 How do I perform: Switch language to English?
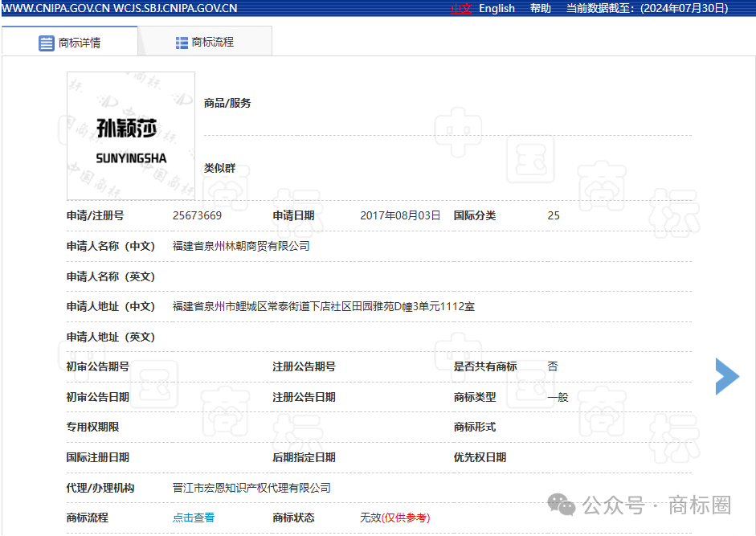pyautogui.click(x=497, y=8)
